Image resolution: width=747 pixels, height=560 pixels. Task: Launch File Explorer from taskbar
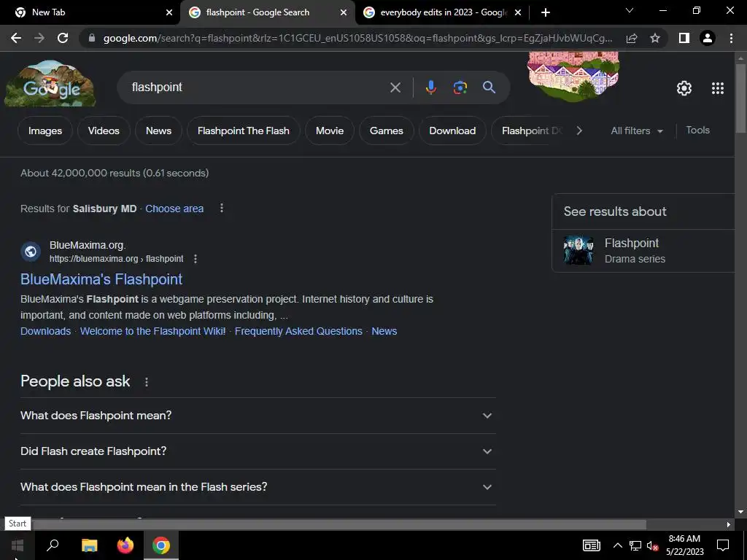89,545
